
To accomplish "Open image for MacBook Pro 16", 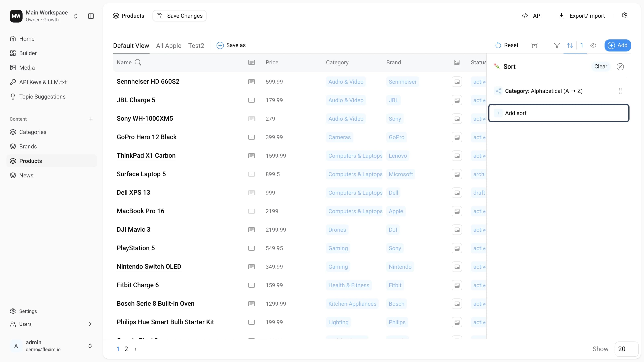I will [x=457, y=211].
